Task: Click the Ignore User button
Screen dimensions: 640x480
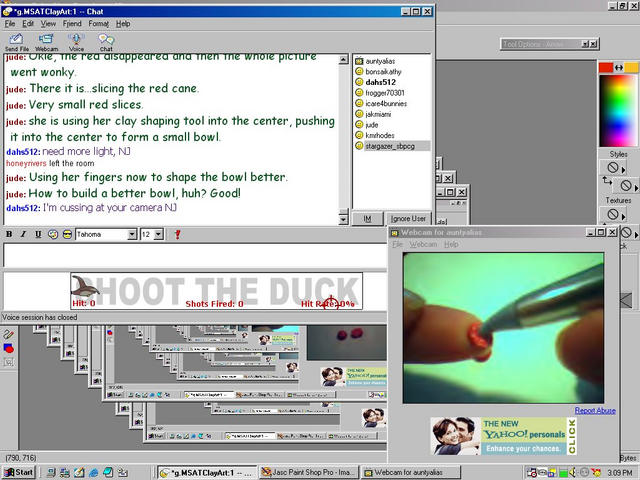Action: point(408,219)
